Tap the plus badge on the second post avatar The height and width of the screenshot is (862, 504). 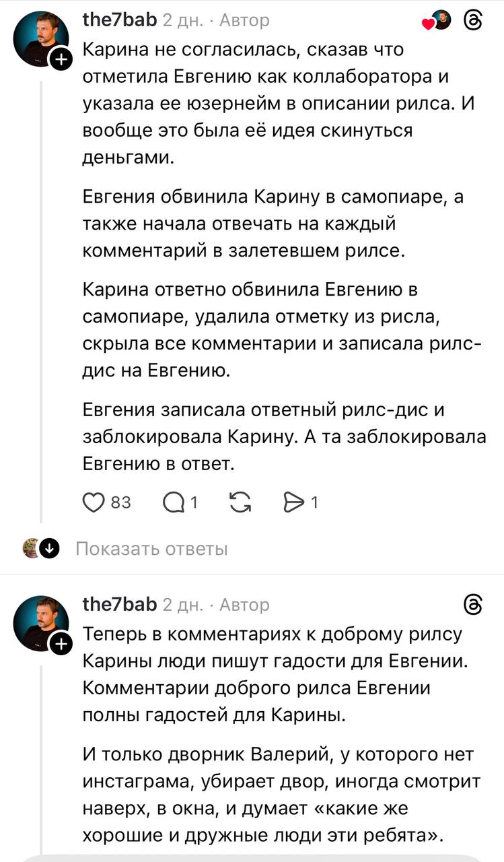[x=61, y=644]
